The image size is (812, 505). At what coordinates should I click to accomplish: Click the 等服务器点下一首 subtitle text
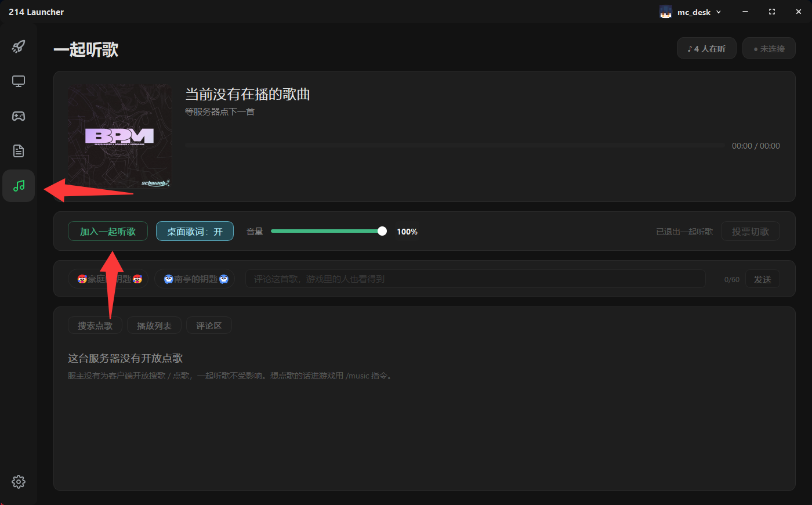click(x=220, y=112)
